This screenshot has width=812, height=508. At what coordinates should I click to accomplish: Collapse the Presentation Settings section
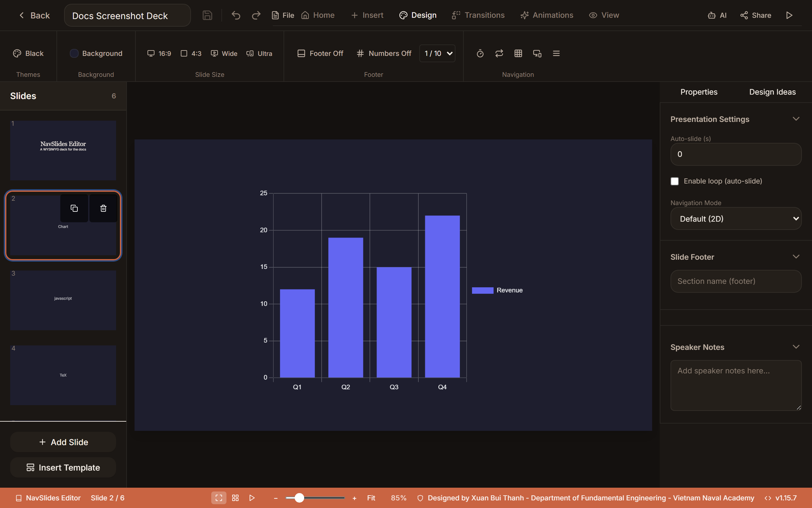coord(796,119)
